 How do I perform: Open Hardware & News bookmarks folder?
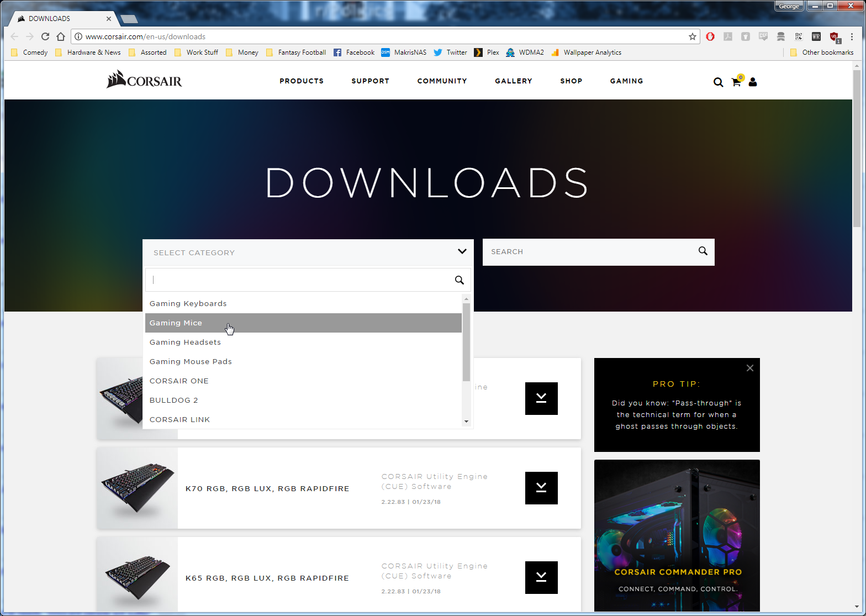88,52
